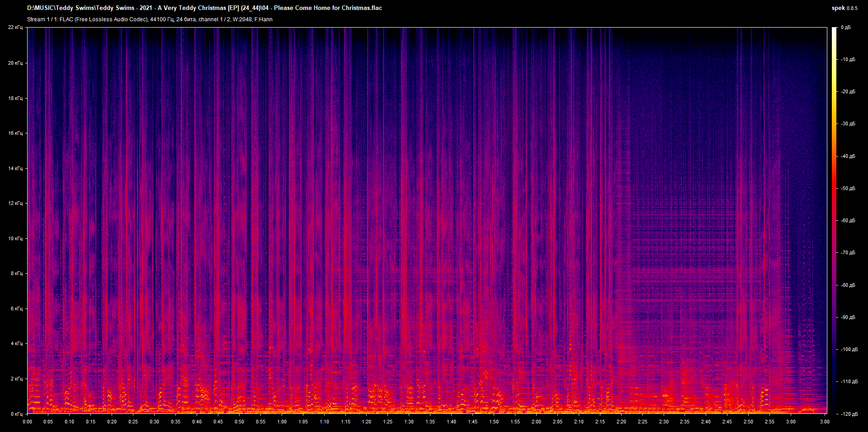Click the -120 дБ level scale label

point(849,414)
